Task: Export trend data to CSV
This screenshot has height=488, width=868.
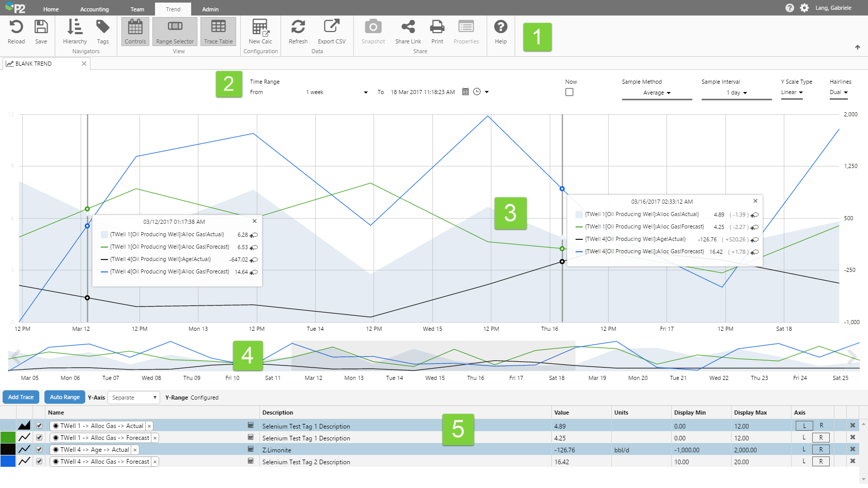Action: click(331, 32)
